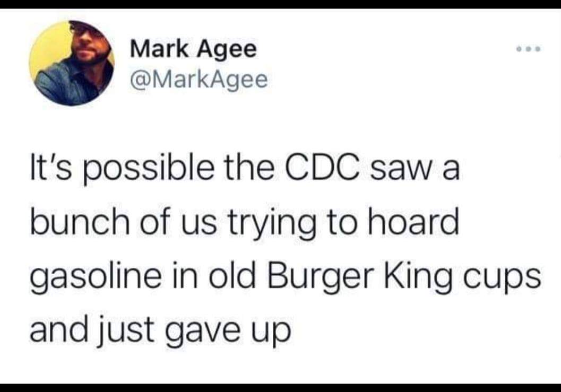Click the black bar above the tweet
The width and height of the screenshot is (561, 392).
point(280,4)
